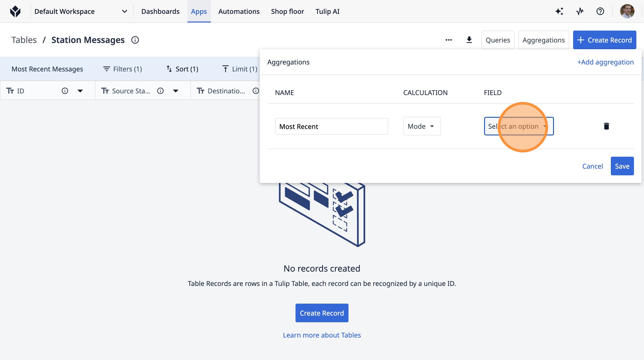Expand the ID column dropdown arrow
Image resolution: width=644 pixels, height=360 pixels.
(x=80, y=91)
